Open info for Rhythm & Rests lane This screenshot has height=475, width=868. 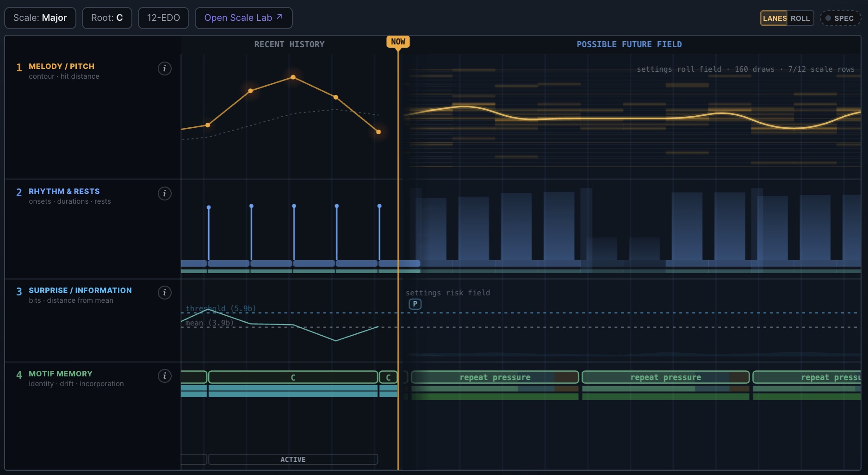pyautogui.click(x=165, y=194)
